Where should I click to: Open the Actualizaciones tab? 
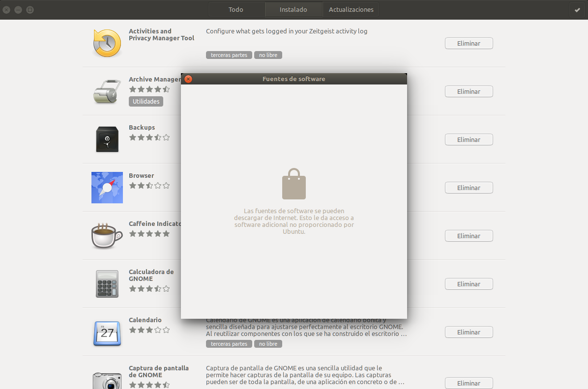351,9
